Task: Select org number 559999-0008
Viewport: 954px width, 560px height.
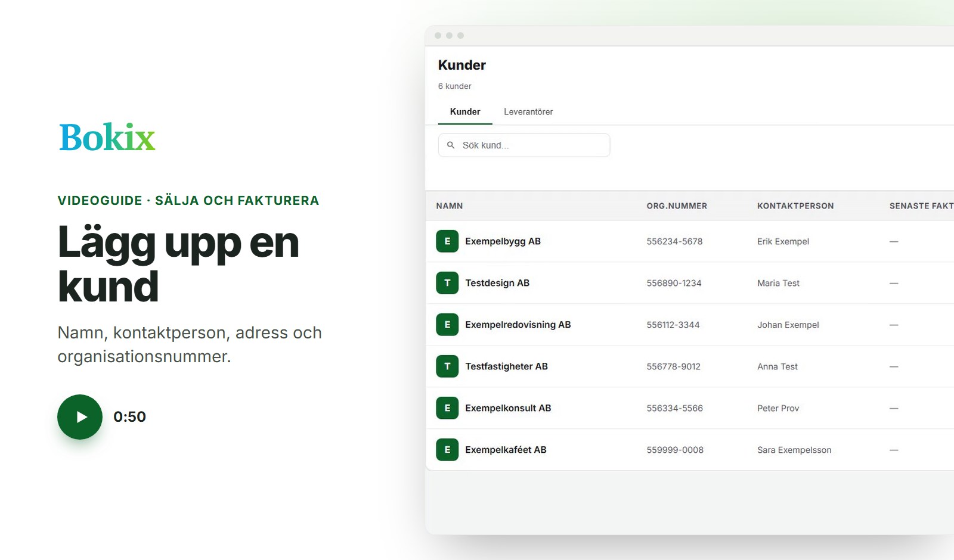Action: 675,450
